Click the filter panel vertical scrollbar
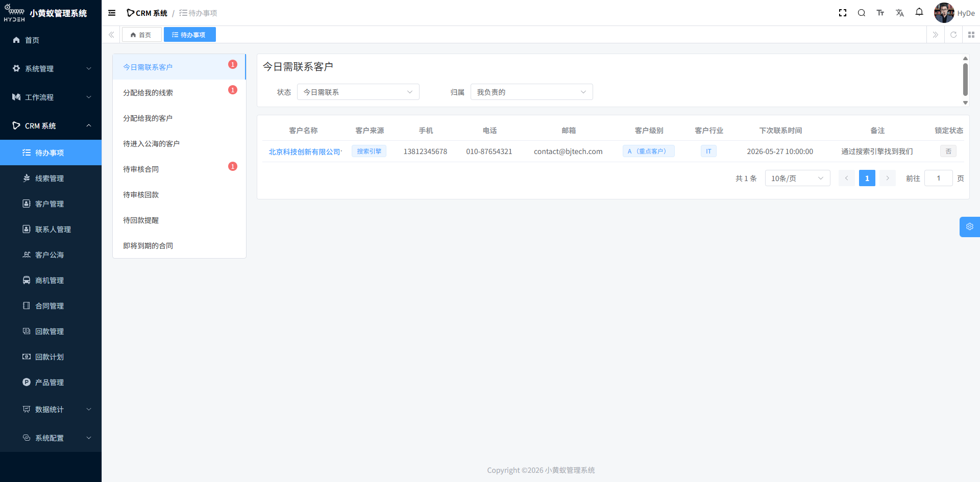980x482 pixels. (965, 80)
